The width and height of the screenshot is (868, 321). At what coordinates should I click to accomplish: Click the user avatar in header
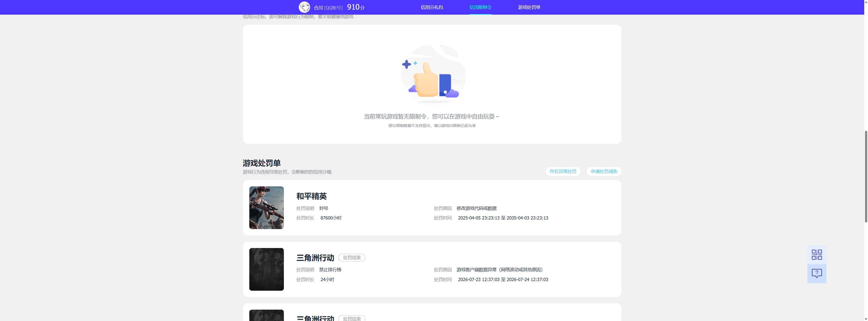304,7
